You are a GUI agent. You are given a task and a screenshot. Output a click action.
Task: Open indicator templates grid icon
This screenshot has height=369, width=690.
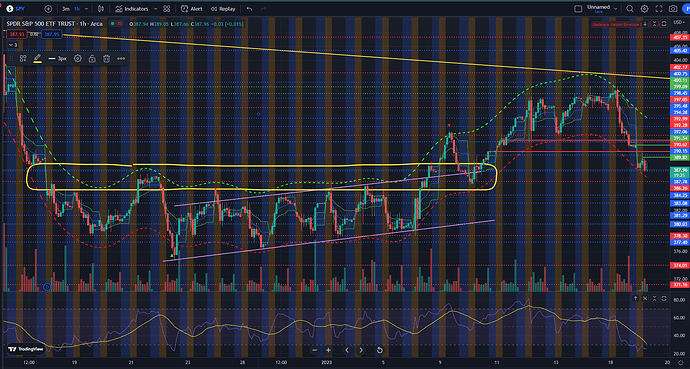(167, 9)
